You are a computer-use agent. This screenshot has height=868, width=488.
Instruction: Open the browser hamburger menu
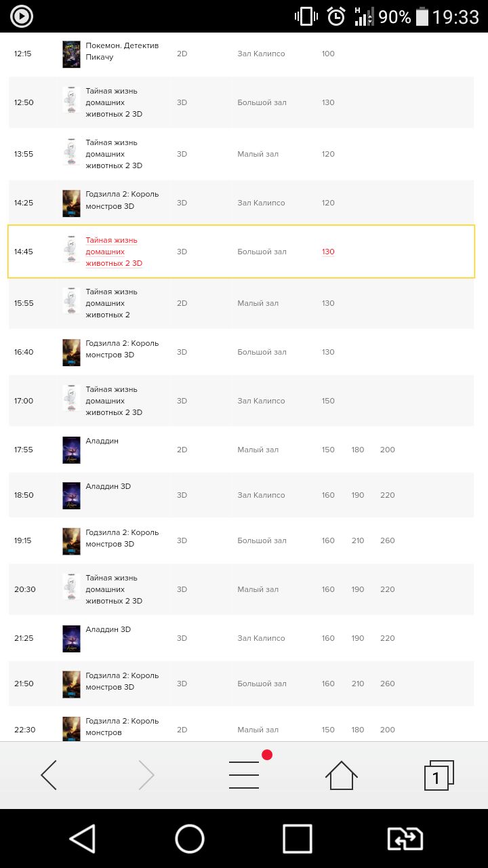click(244, 774)
